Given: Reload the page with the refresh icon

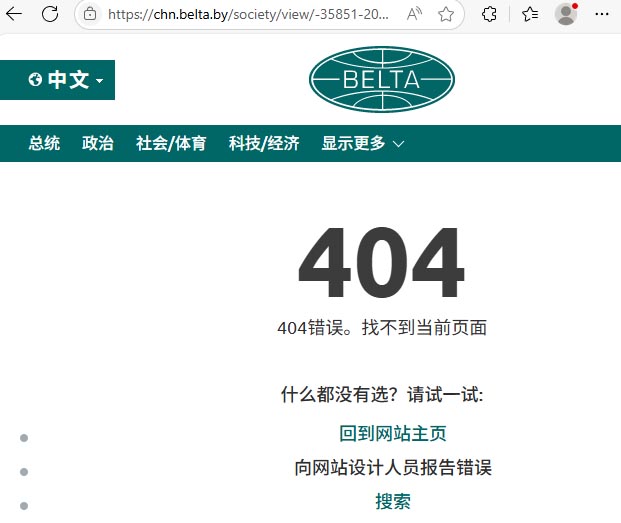Looking at the screenshot, I should pos(50,15).
